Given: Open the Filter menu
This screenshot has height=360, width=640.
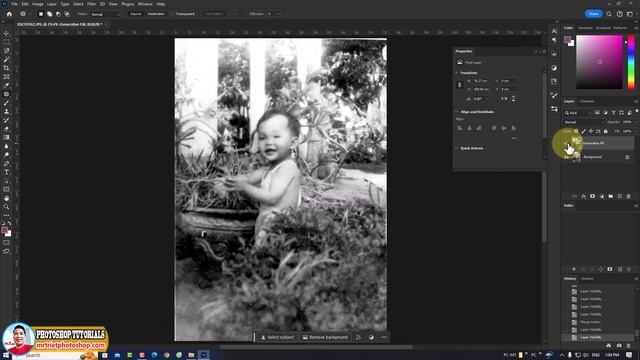Looking at the screenshot, I should pos(91,4).
